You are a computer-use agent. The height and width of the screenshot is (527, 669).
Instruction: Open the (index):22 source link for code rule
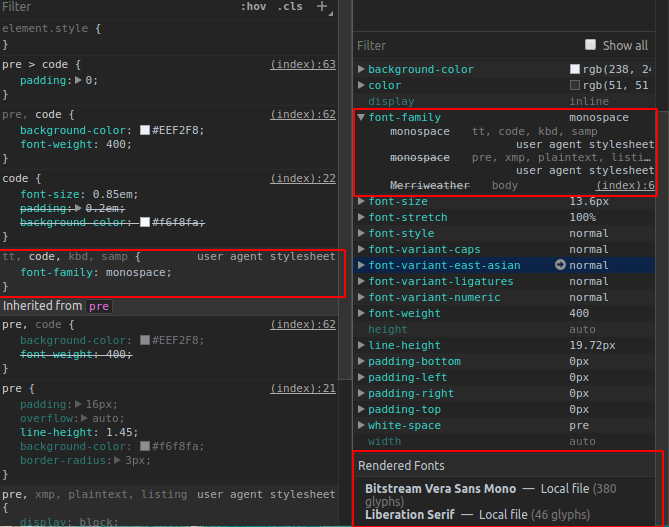click(x=303, y=178)
